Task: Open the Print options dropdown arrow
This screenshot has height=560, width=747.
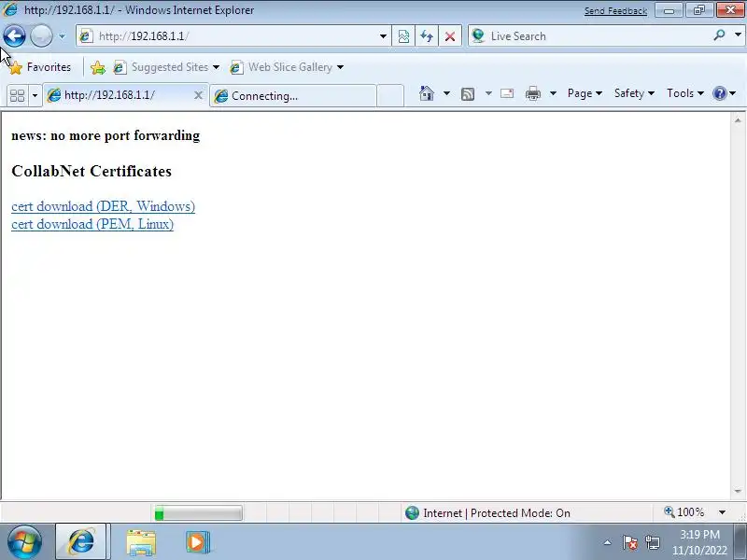Action: point(553,93)
